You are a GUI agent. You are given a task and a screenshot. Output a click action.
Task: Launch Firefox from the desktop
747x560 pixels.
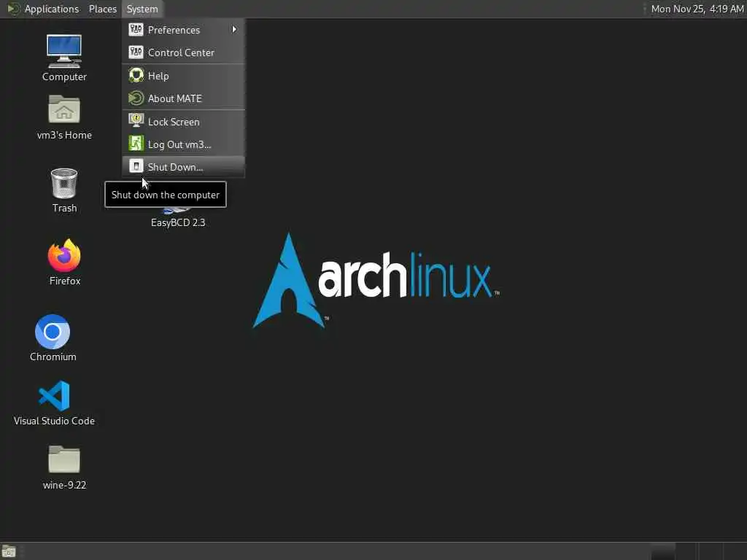(64, 255)
